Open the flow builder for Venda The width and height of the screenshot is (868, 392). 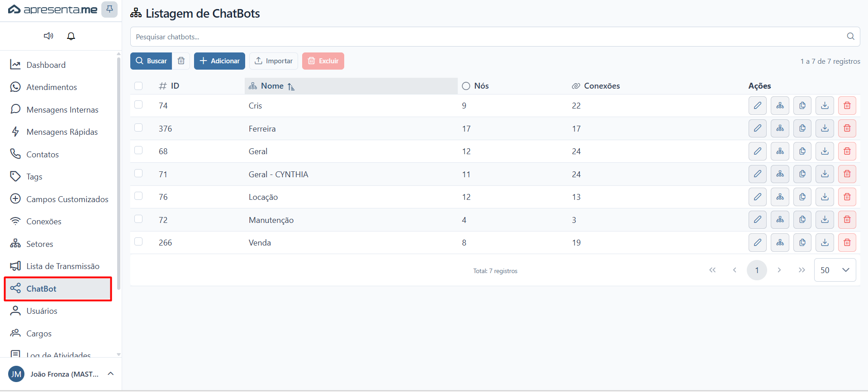pyautogui.click(x=780, y=242)
